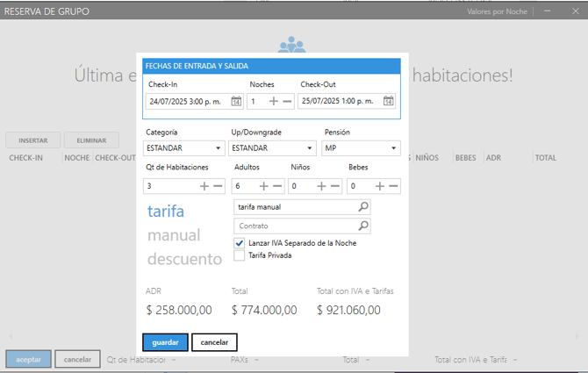The height and width of the screenshot is (373, 588).
Task: Increase Noches with the plus icon
Action: pos(274,102)
